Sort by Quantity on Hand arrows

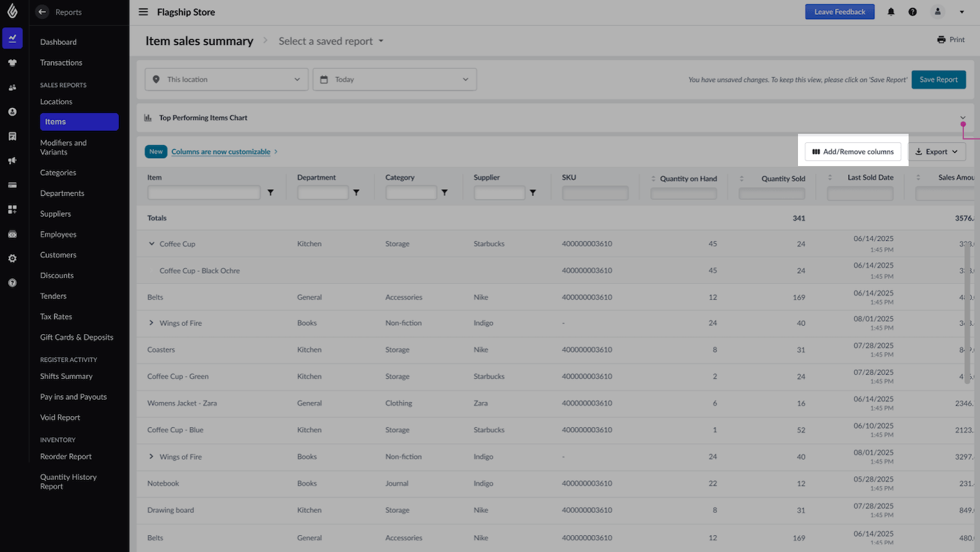point(654,179)
